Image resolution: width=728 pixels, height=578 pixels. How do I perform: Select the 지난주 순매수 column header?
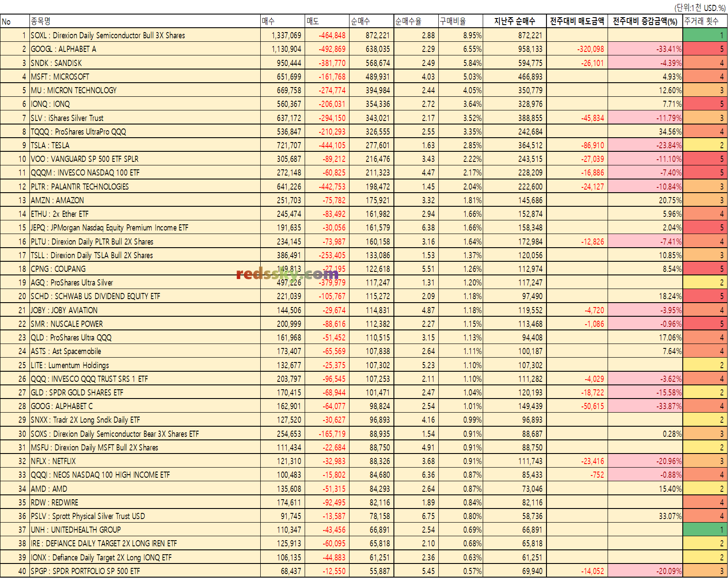514,21
